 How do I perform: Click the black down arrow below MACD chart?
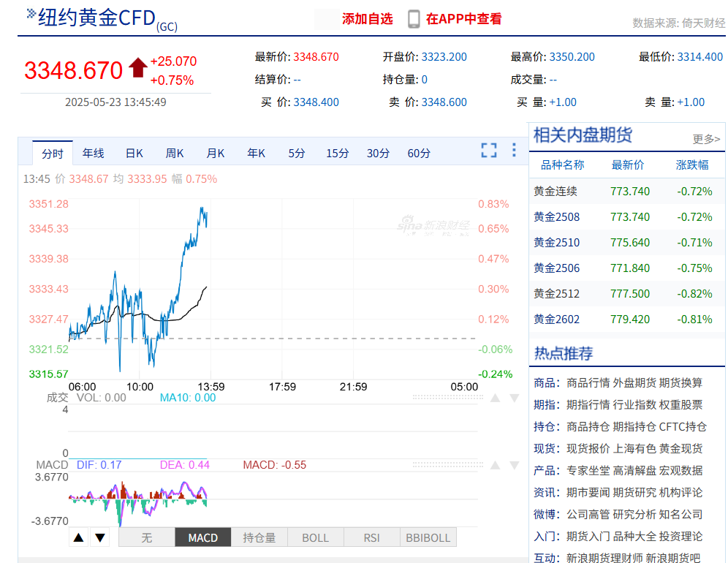coord(100,537)
